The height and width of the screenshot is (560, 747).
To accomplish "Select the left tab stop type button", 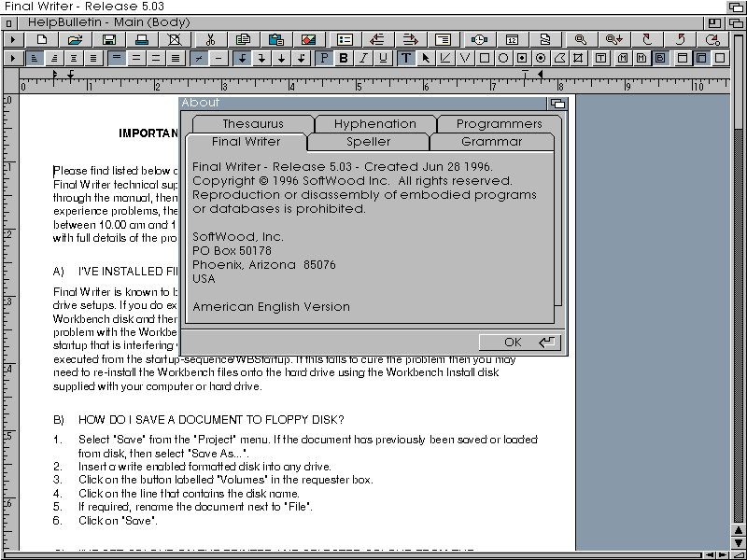I will (242, 58).
